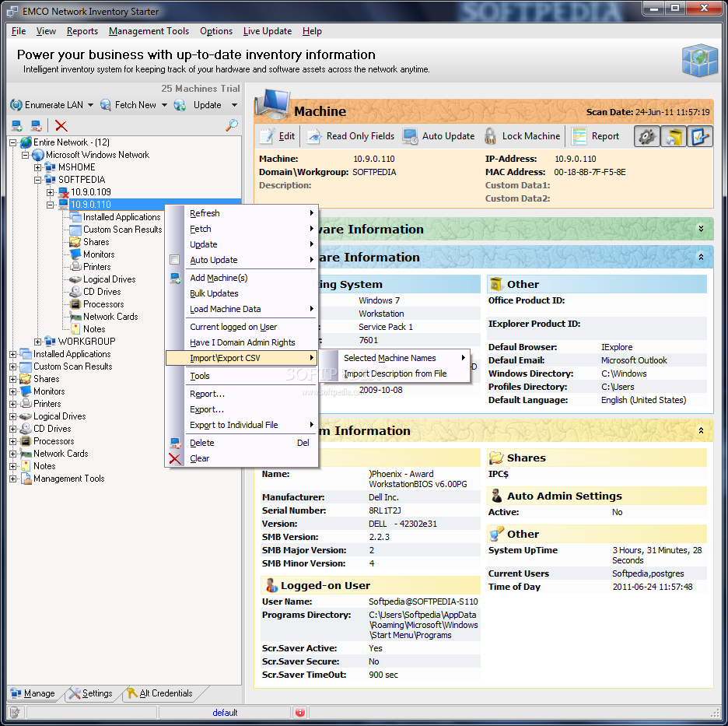The height and width of the screenshot is (726, 728).
Task: Expand the WORKGROUP node
Action: tap(38, 342)
